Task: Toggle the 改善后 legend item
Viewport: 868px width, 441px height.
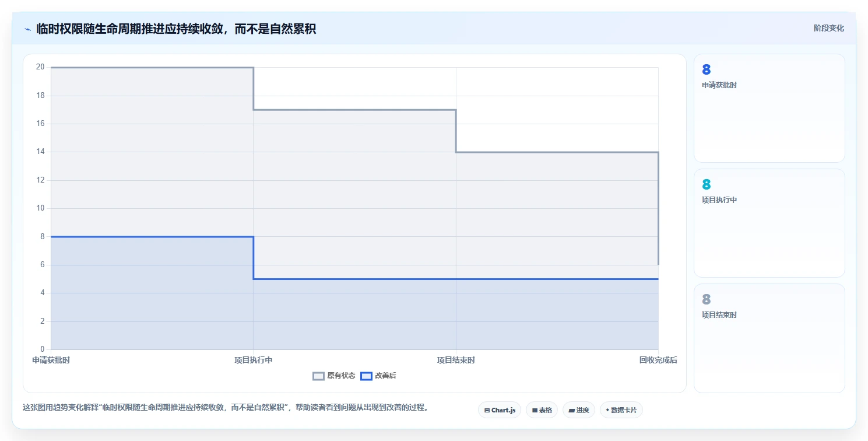Action: tap(378, 376)
